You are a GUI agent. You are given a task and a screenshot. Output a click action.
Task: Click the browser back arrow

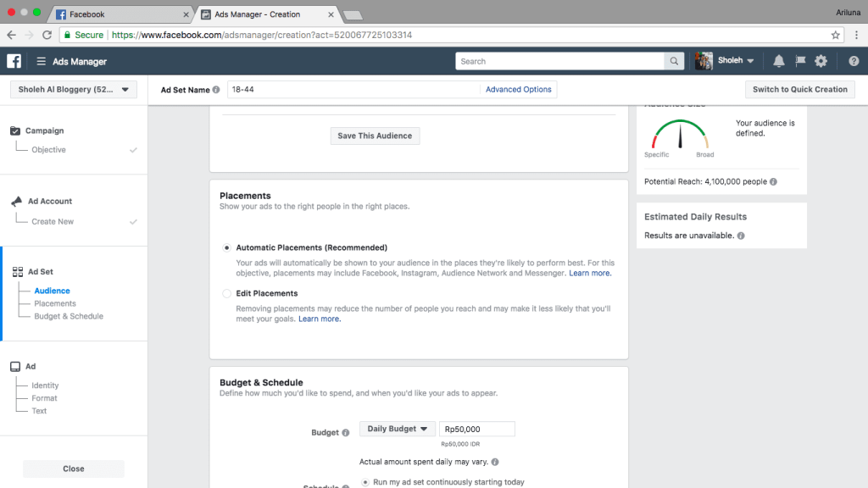12,35
